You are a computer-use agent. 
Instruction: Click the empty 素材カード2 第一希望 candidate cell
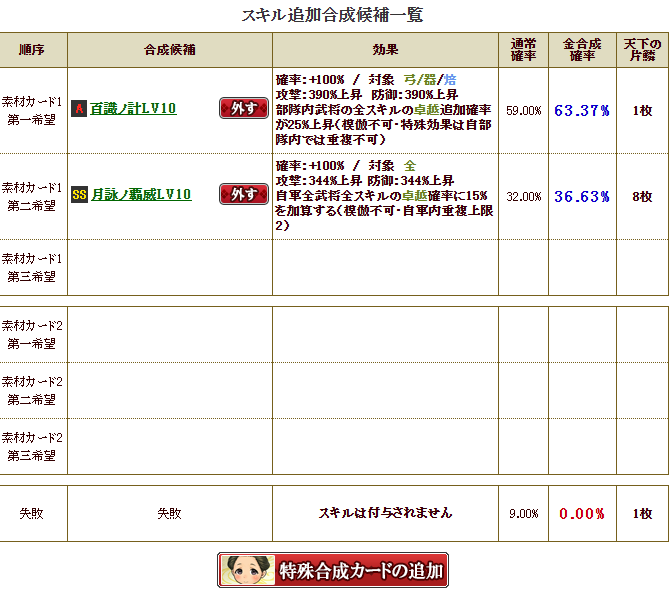[x=170, y=335]
